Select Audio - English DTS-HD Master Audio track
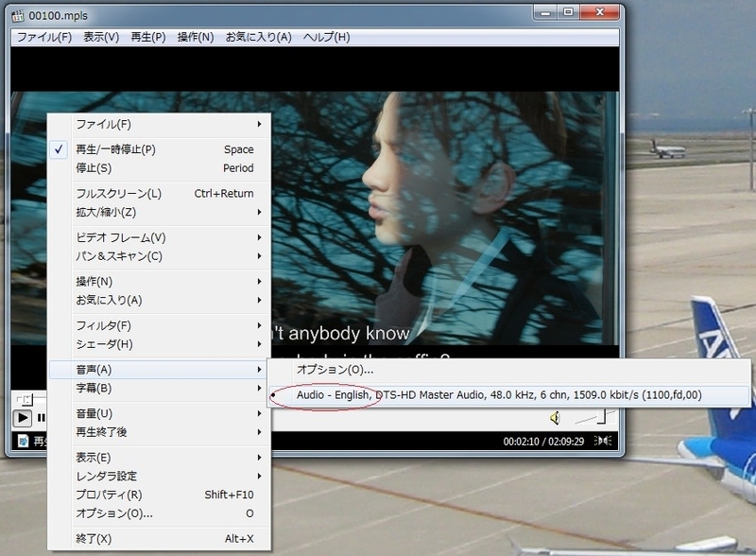The image size is (756, 556). (x=509, y=395)
